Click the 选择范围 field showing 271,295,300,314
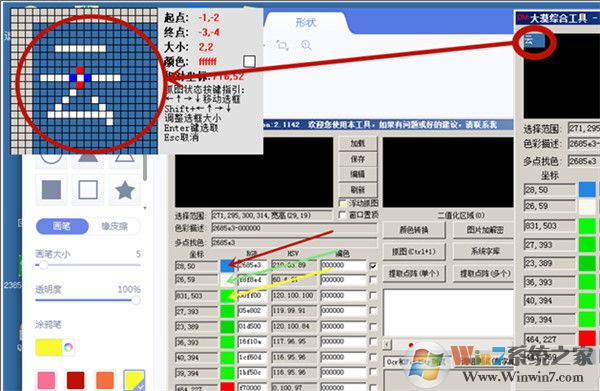600x391 pixels. pos(272,215)
